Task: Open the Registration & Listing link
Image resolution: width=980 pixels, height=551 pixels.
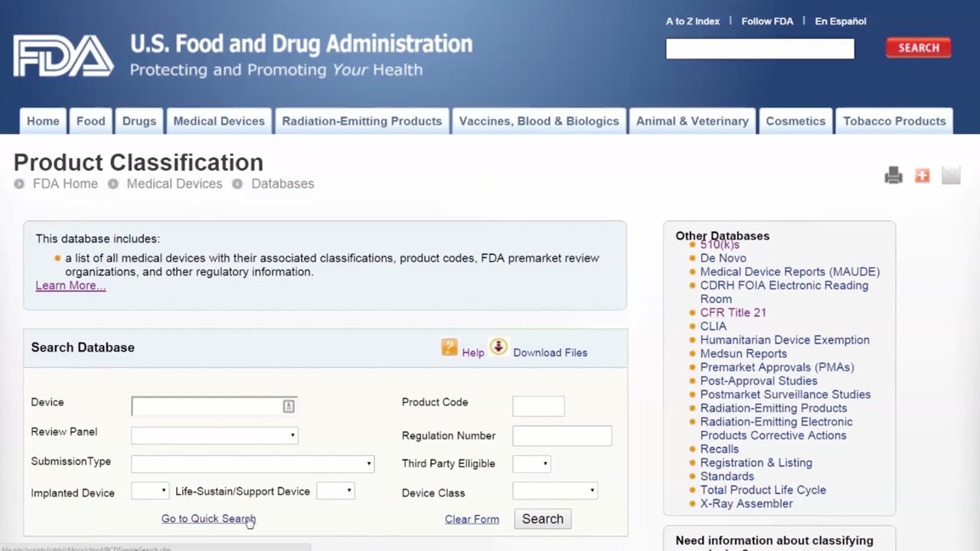Action: click(756, 463)
